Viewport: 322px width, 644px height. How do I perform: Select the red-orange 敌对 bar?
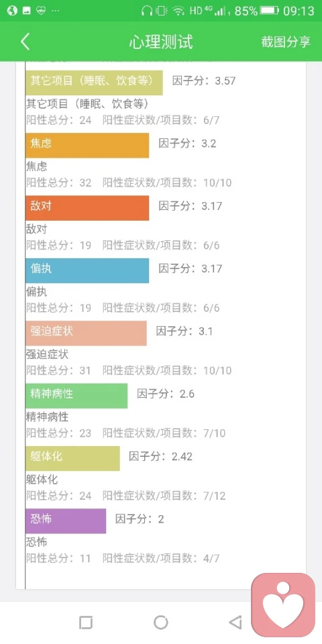[x=87, y=208]
